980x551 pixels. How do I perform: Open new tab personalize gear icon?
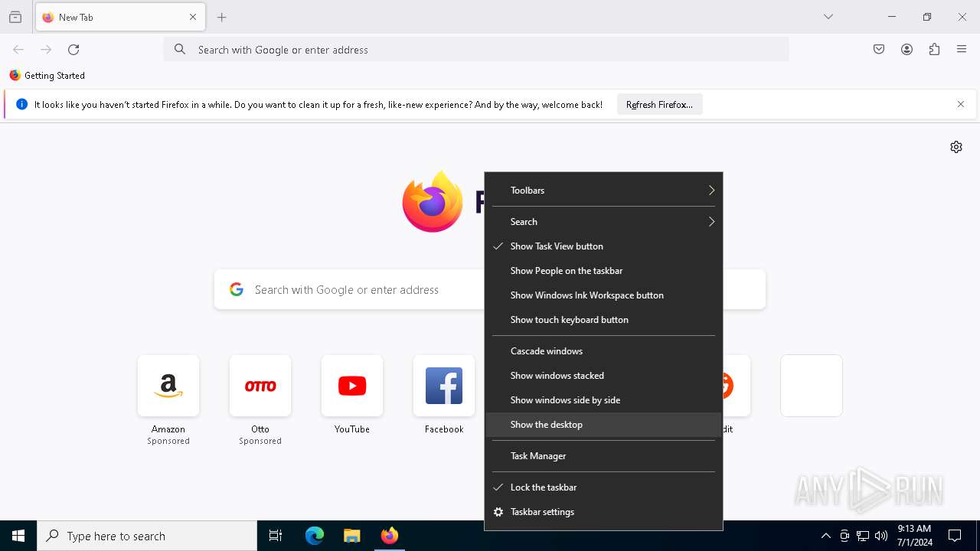tap(956, 147)
